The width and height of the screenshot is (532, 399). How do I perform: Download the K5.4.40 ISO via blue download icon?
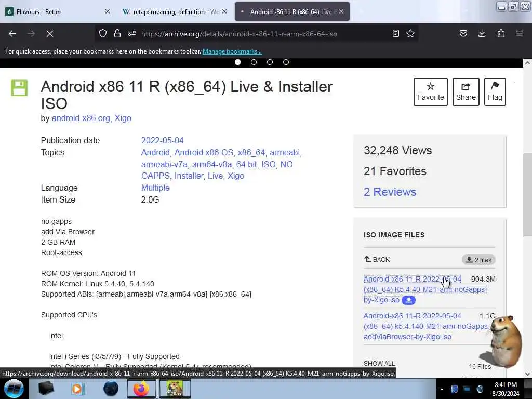point(408,300)
